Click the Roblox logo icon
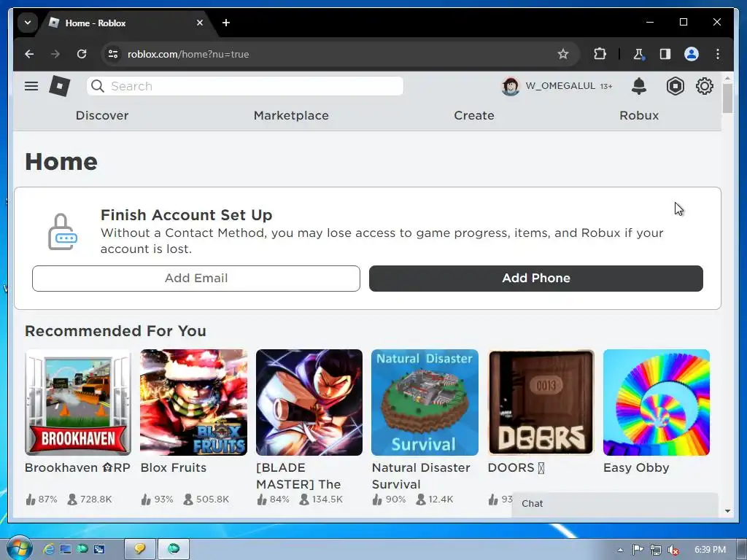The height and width of the screenshot is (560, 747). 60,86
